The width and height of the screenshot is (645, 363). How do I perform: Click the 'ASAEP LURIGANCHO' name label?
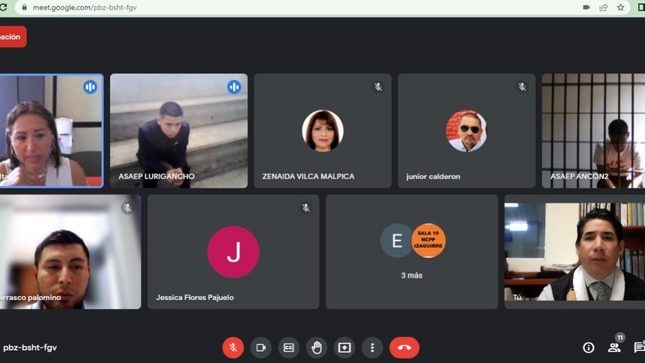156,176
